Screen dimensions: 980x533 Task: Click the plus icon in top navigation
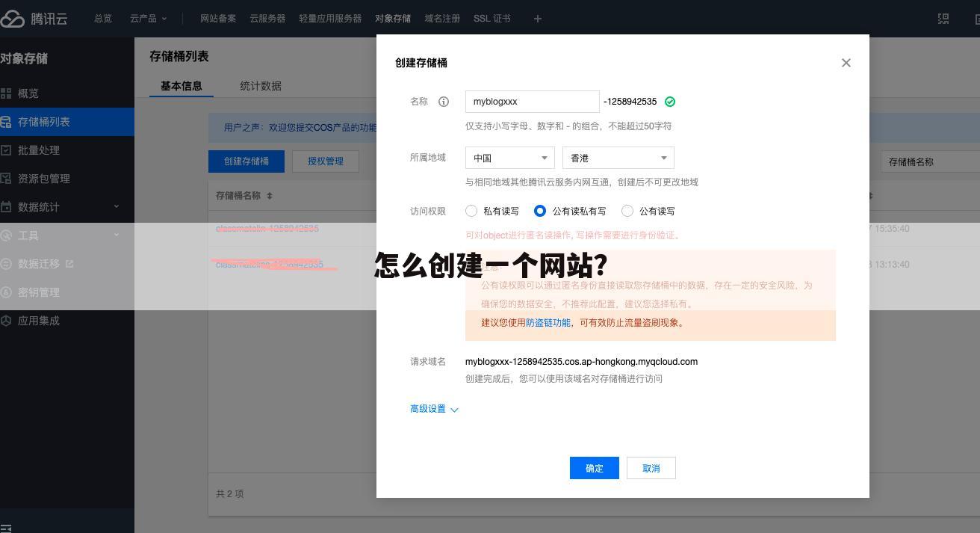point(538,19)
